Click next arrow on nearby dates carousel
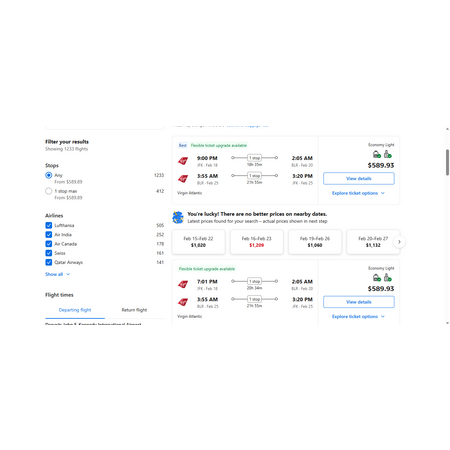The height and width of the screenshot is (450, 450). pos(399,242)
